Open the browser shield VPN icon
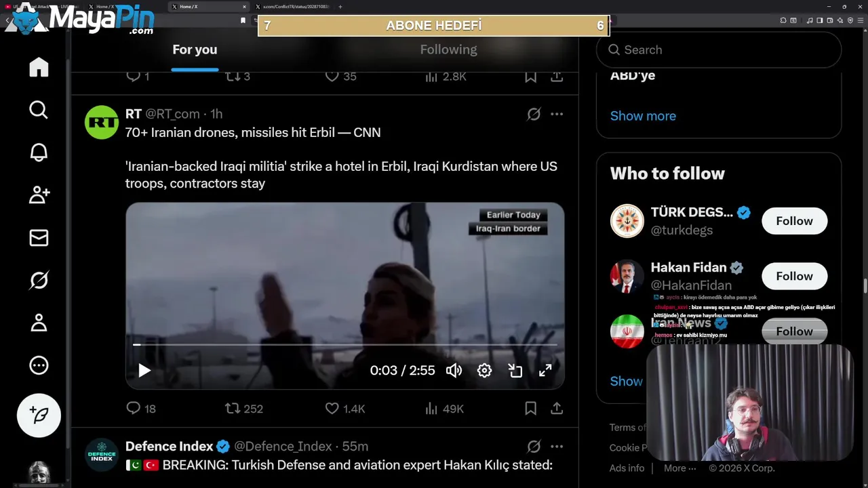Screen dimensions: 868x488 850,20
